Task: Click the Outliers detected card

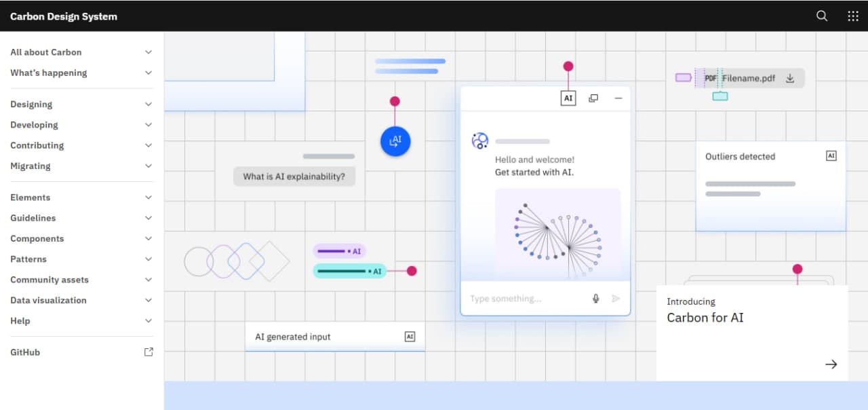Action: pos(770,186)
